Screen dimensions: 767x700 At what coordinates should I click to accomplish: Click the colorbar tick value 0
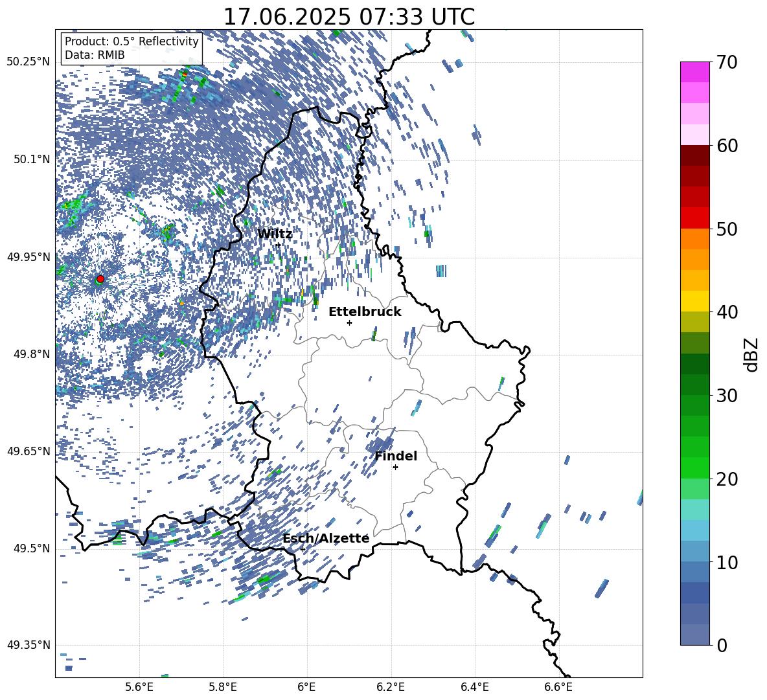[722, 645]
